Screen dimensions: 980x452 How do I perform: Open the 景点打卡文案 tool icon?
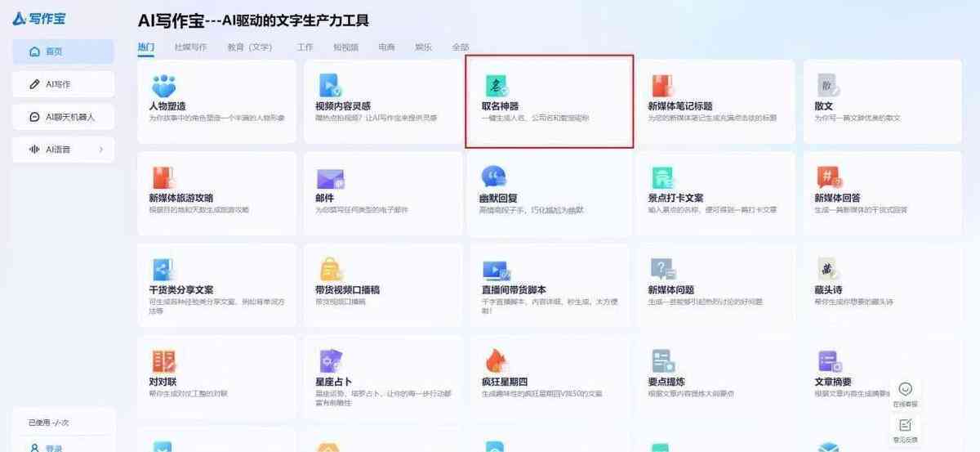[662, 177]
